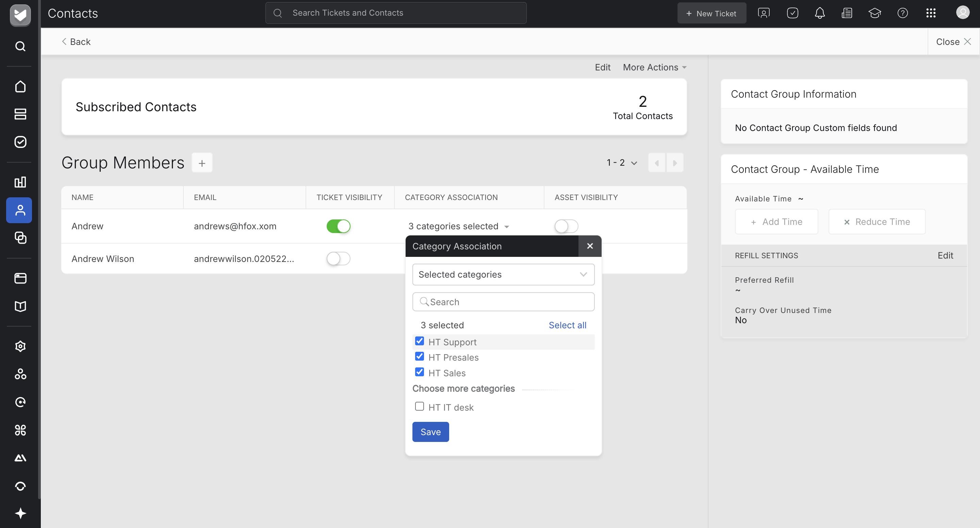Open Contacts icon in left sidebar
This screenshot has height=528, width=980.
pos(20,210)
